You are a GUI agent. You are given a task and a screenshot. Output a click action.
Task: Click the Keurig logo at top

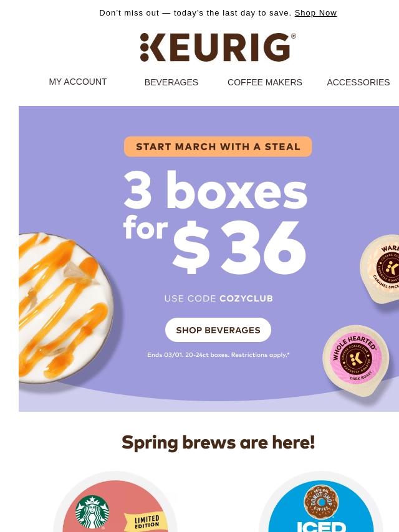point(218,48)
